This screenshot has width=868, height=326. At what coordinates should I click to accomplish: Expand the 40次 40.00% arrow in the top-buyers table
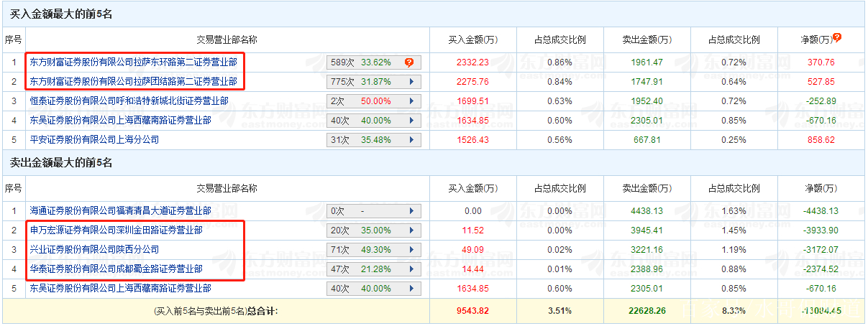(411, 120)
